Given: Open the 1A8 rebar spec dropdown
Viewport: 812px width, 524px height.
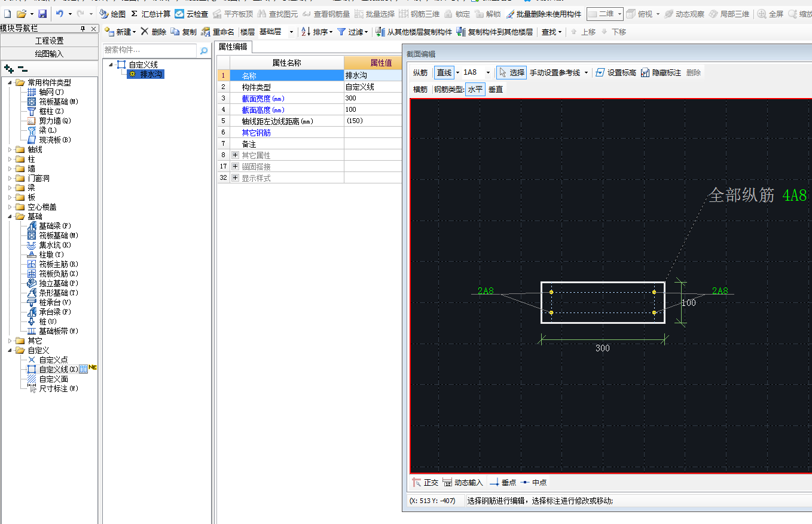Looking at the screenshot, I should click(x=488, y=73).
